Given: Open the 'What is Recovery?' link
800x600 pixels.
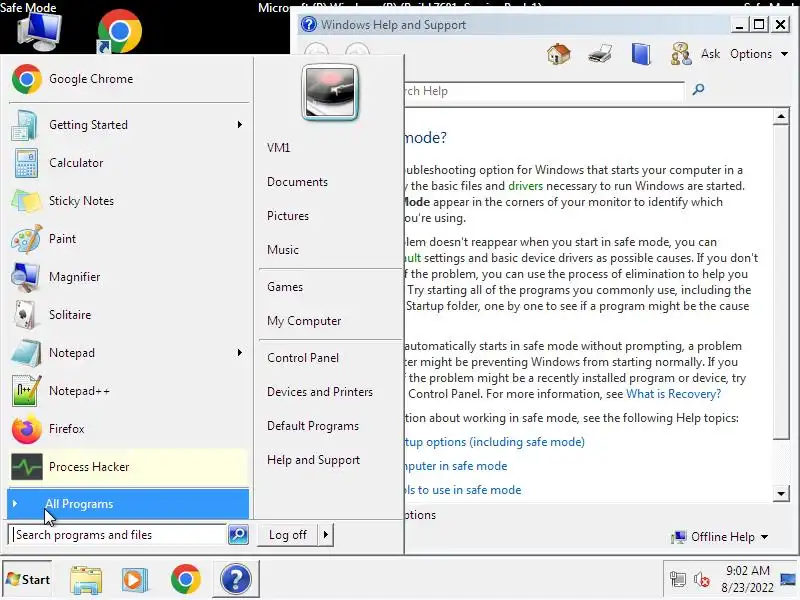Looking at the screenshot, I should (x=673, y=394).
